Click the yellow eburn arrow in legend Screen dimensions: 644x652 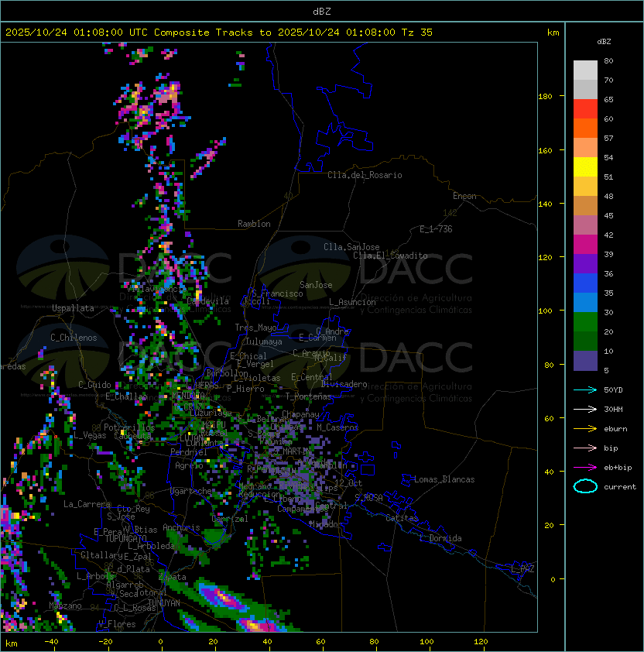click(x=585, y=429)
